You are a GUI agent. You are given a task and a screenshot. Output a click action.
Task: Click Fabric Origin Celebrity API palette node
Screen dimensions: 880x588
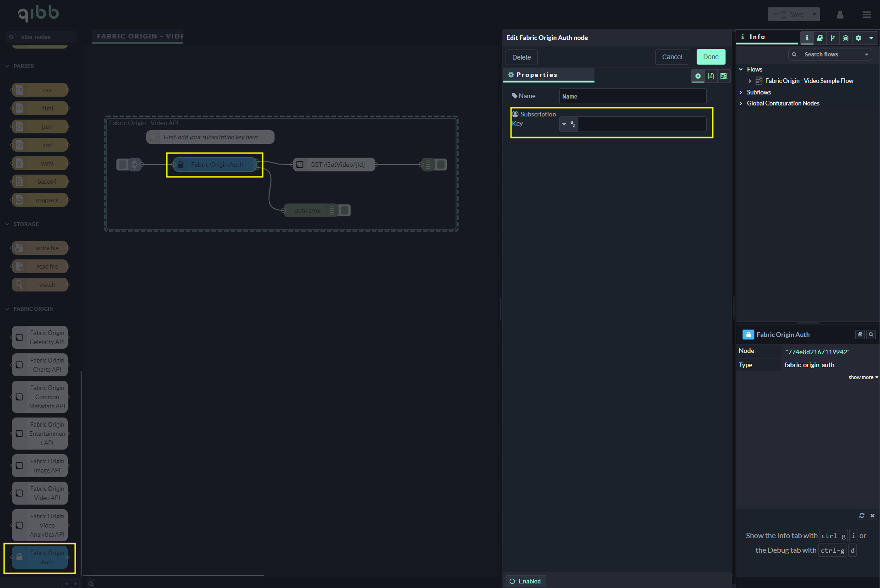[40, 337]
